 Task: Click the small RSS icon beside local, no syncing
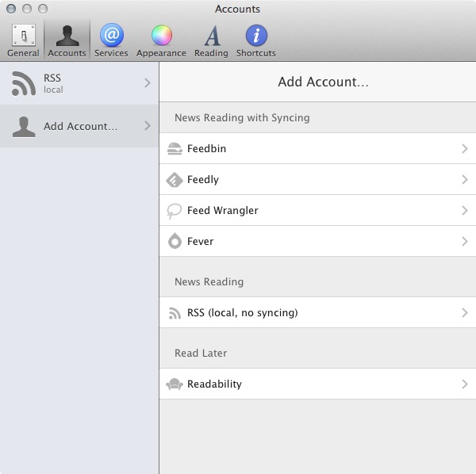(175, 313)
